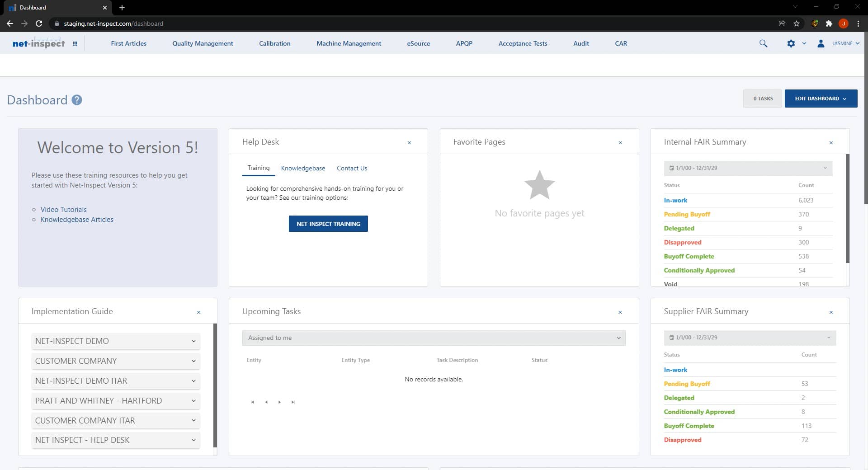
Task: Open the Quality Management menu
Action: (202, 43)
